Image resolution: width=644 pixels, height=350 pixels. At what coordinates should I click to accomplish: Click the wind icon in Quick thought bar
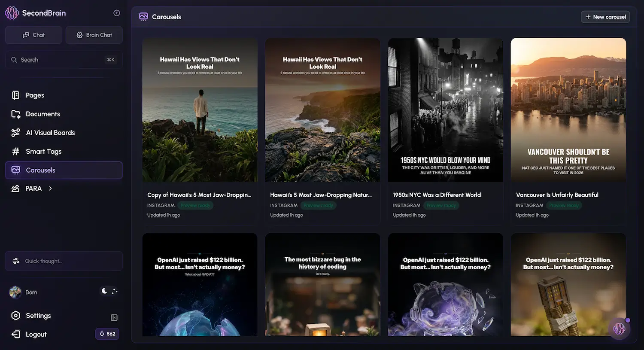click(16, 261)
